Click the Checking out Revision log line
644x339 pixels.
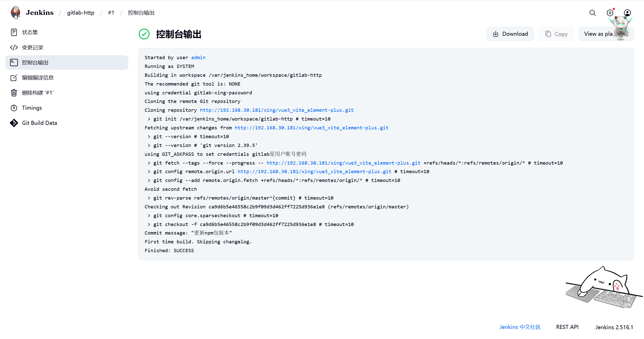tap(277, 207)
